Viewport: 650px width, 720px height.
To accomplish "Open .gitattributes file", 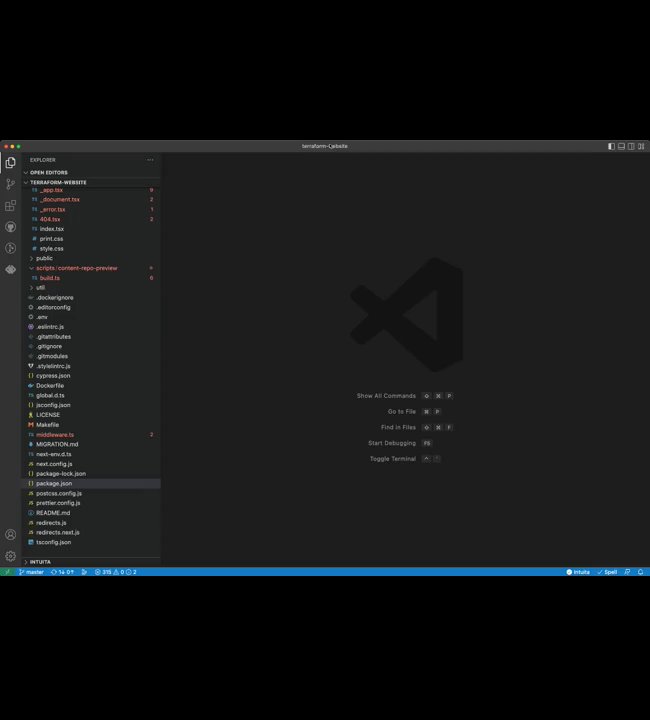I will pos(91,337).
